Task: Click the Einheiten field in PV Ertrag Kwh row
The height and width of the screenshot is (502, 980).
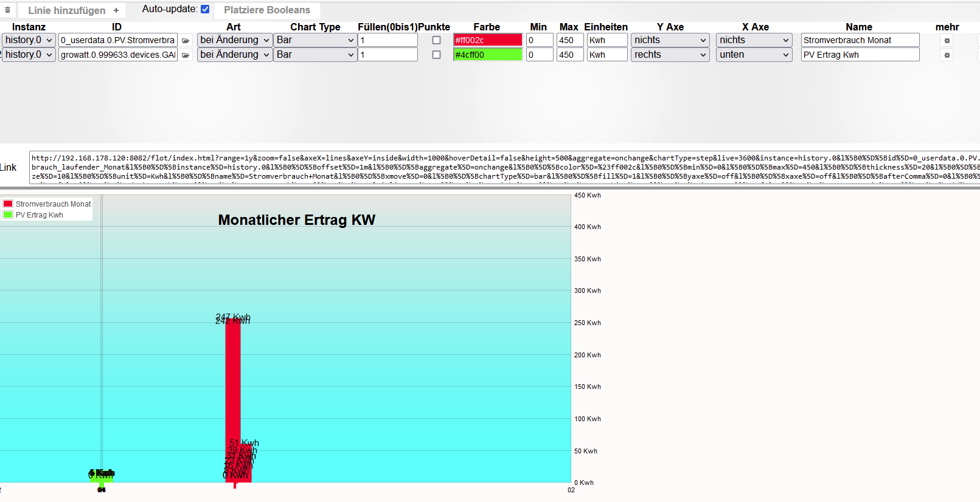Action: tap(607, 55)
